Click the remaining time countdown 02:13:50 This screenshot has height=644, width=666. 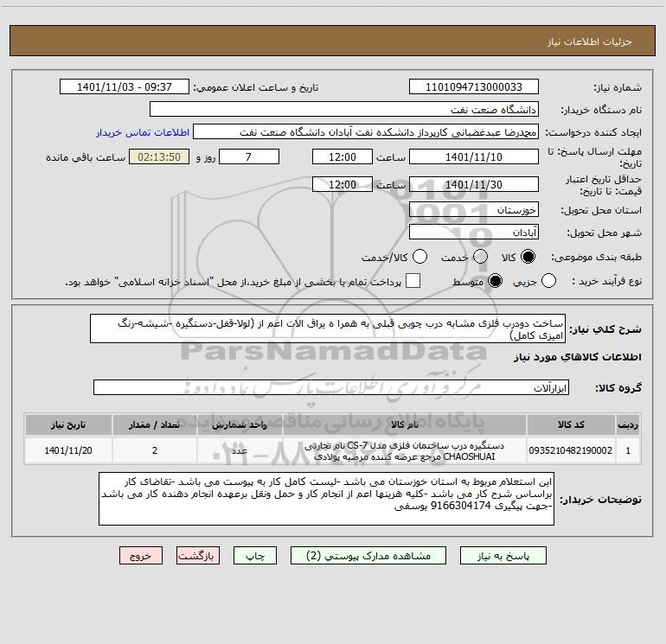(159, 156)
